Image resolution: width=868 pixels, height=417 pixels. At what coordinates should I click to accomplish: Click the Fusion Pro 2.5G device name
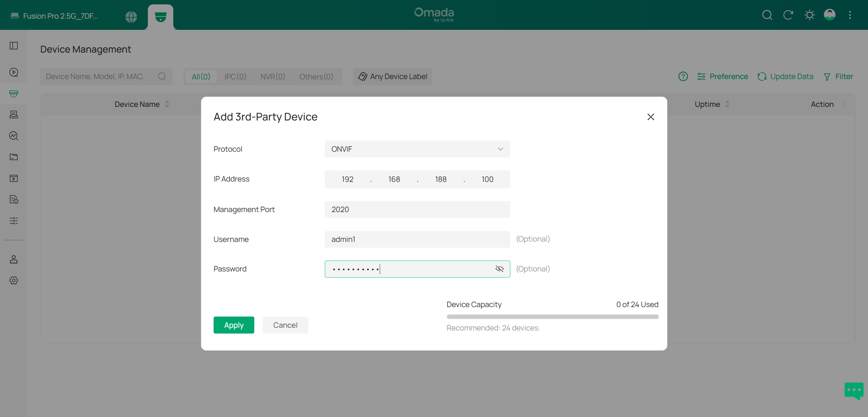pyautogui.click(x=60, y=16)
